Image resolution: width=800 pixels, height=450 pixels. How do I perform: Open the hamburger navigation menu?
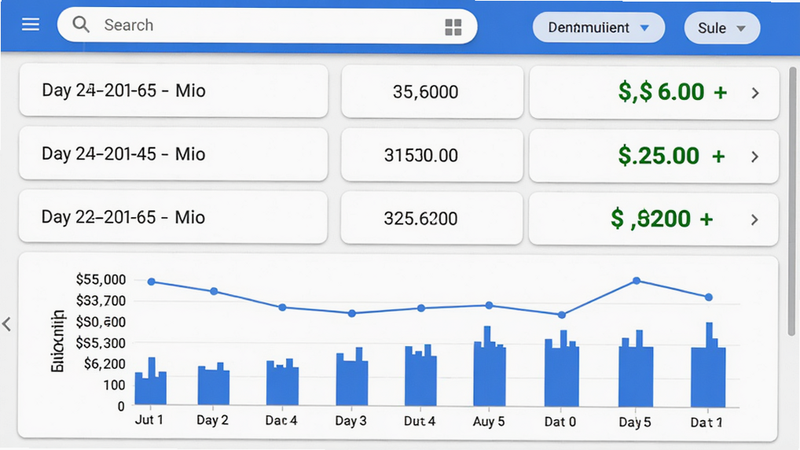[x=31, y=24]
